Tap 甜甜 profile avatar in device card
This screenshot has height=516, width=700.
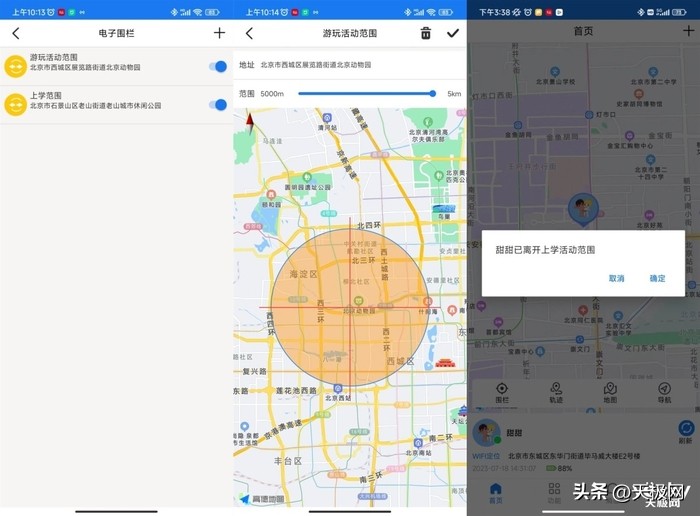coord(486,432)
